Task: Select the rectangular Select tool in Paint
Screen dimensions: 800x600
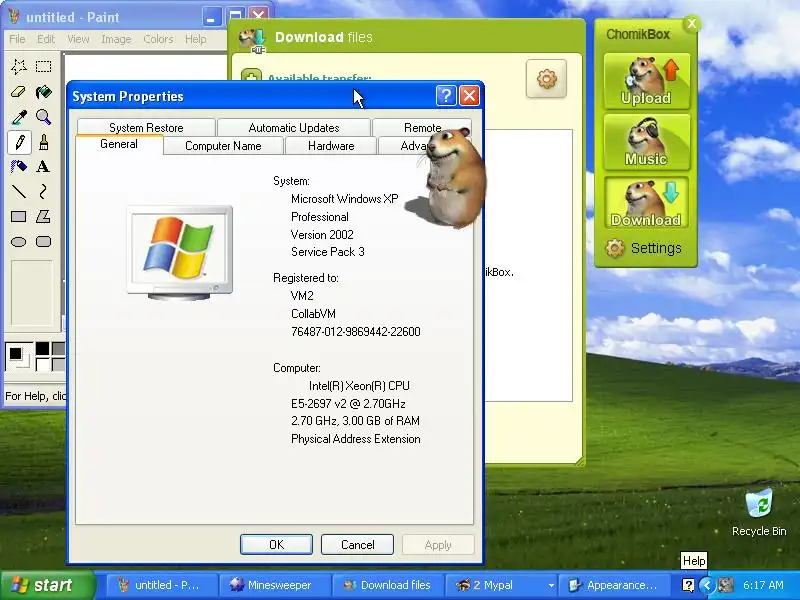Action: [44, 67]
